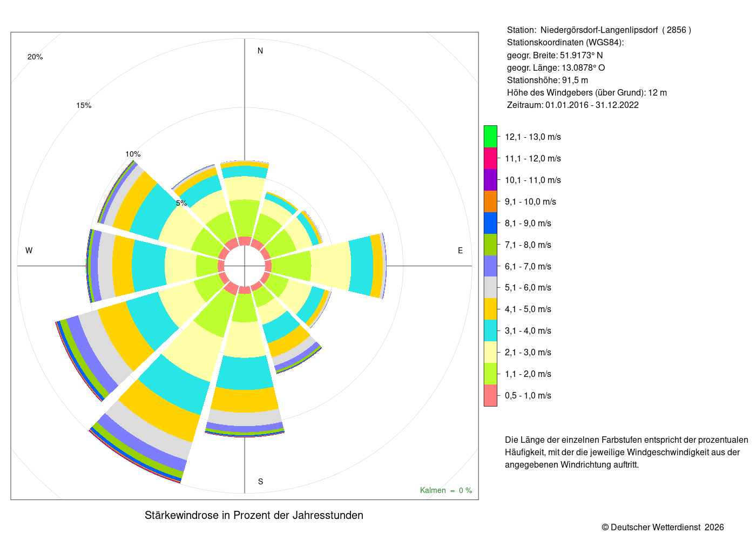Click the 0,5 - 1,0 m/s salmon legend swatch

coord(490,395)
